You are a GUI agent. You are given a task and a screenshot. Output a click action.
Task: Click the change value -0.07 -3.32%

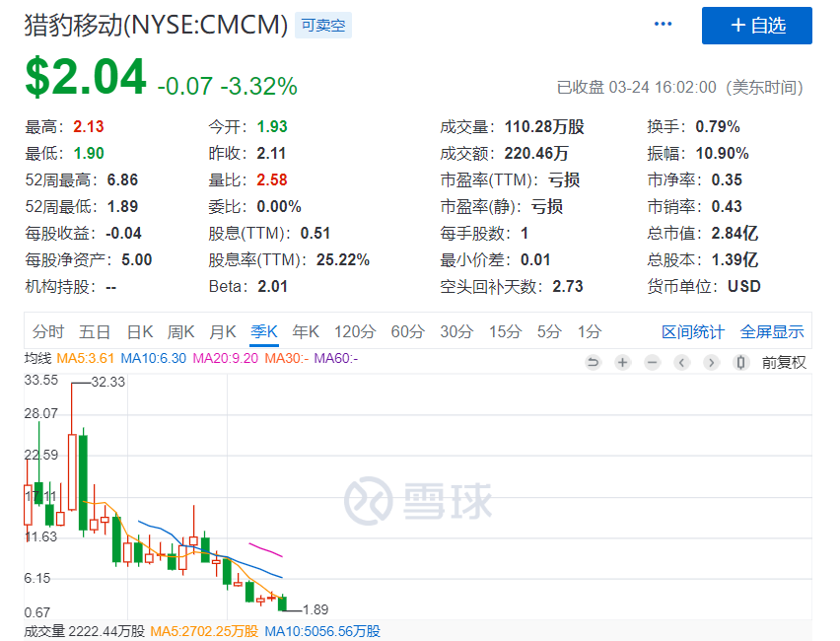point(227,87)
